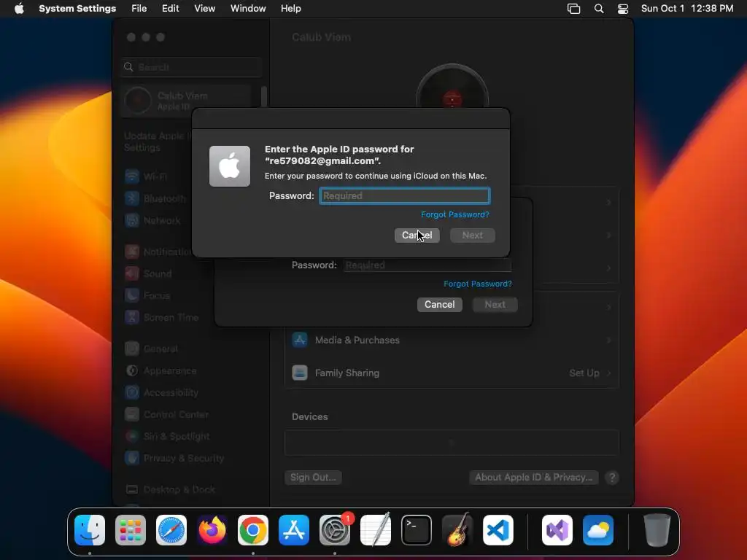
Task: Select Control Center in the sidebar
Action: tap(167, 414)
